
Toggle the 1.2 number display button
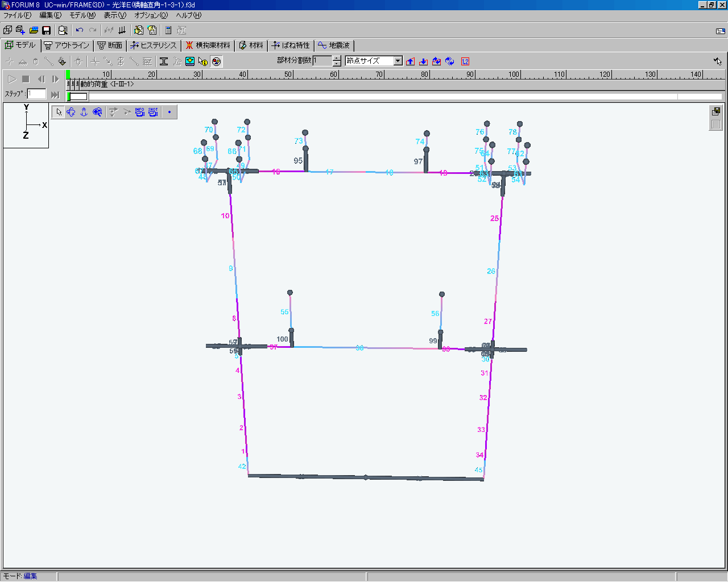[x=465, y=61]
